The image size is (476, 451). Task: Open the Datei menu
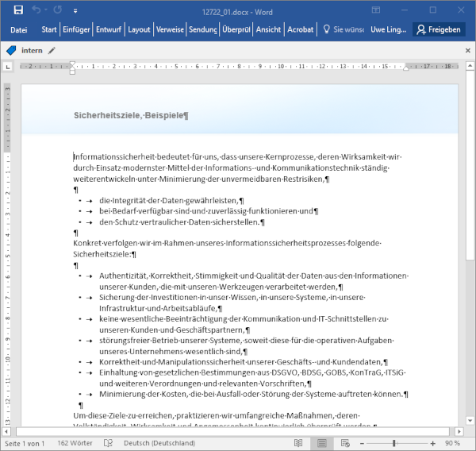pyautogui.click(x=18, y=29)
